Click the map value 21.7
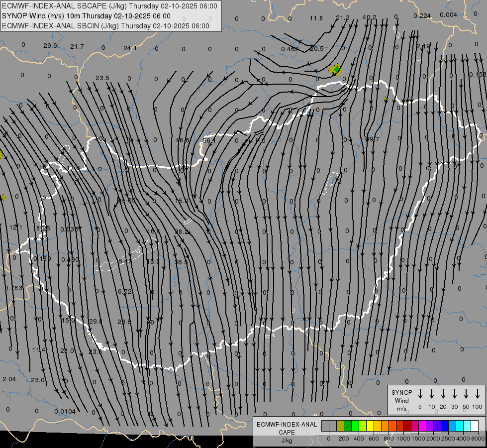This screenshot has width=487, height=448. pyautogui.click(x=77, y=47)
